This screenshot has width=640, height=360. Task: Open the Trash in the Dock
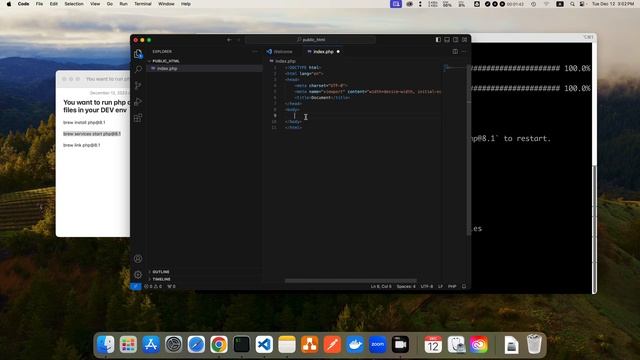(x=534, y=344)
